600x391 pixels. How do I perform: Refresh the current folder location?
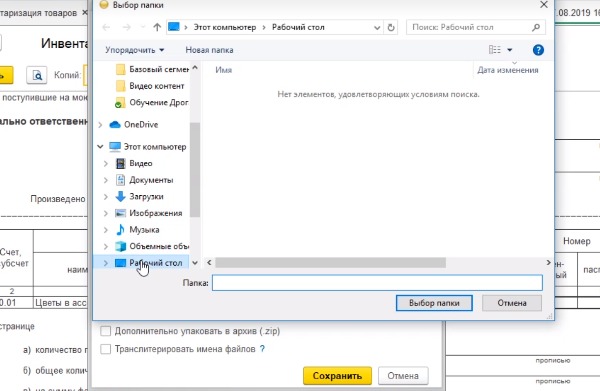(x=391, y=28)
